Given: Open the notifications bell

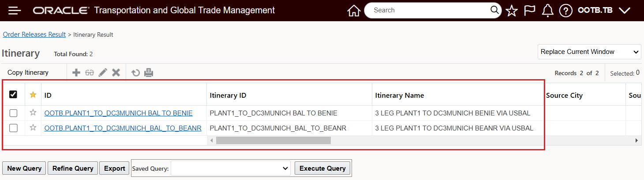Looking at the screenshot, I should click(x=547, y=11).
